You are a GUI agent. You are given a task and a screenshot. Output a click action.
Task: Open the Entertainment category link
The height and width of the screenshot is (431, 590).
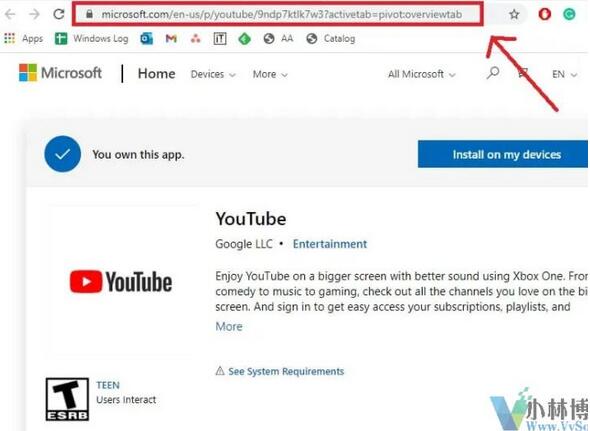pos(330,244)
